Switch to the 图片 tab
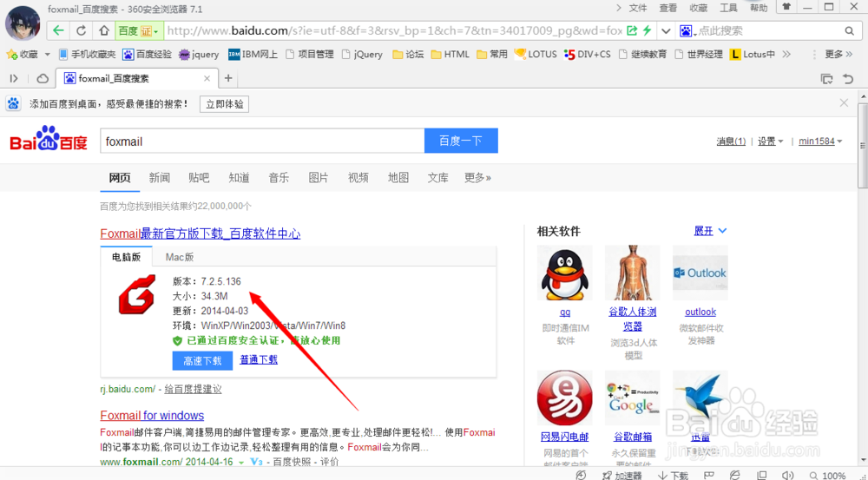The image size is (868, 480). tap(319, 178)
